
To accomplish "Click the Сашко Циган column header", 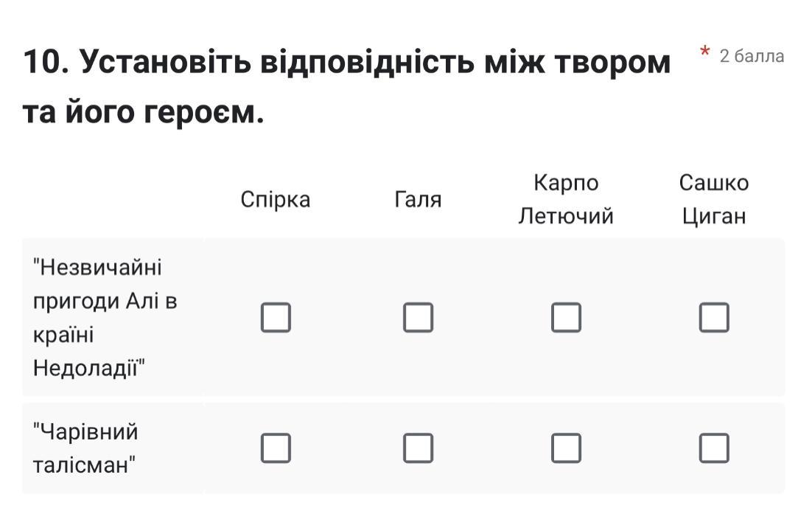I will (714, 199).
